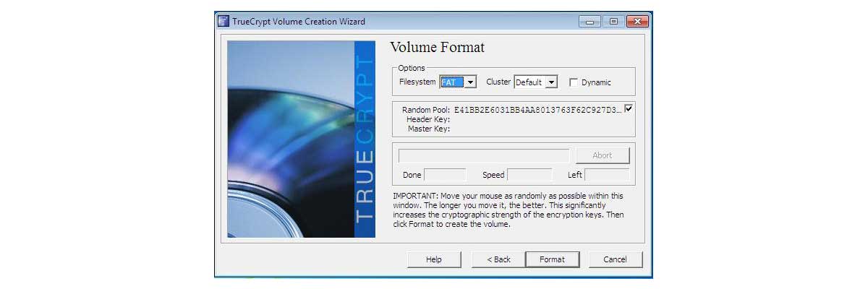Image resolution: width=868 pixels, height=289 pixels.
Task: Click the Volume Format heading
Action: click(x=437, y=48)
